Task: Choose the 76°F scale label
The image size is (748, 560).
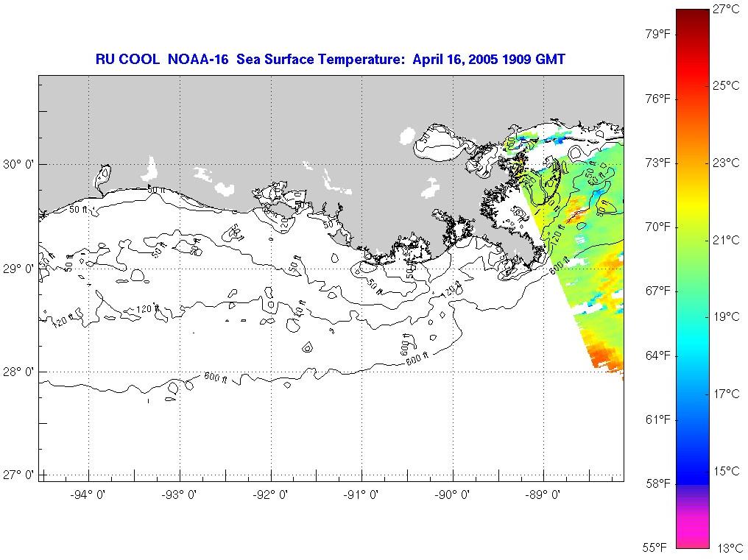Action: (x=658, y=99)
